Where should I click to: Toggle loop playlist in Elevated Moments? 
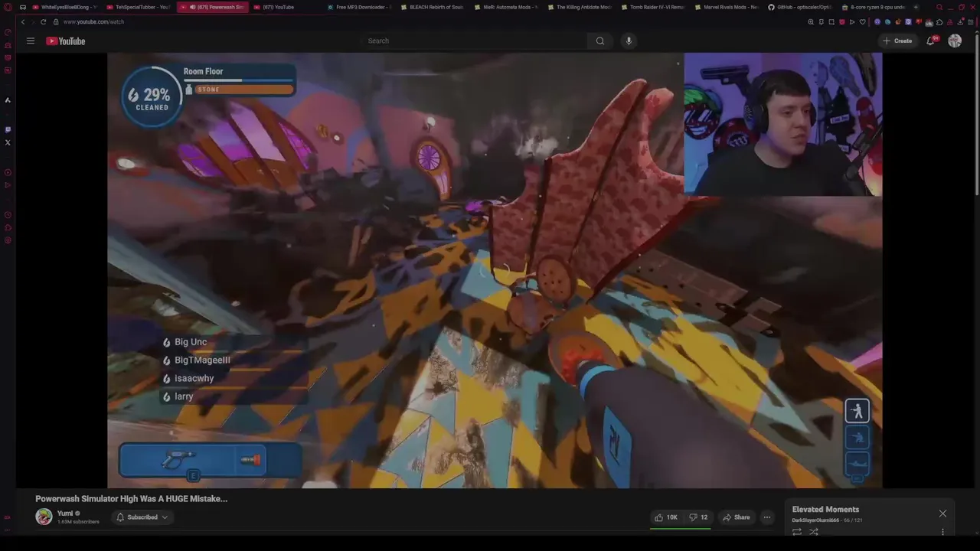click(x=797, y=532)
